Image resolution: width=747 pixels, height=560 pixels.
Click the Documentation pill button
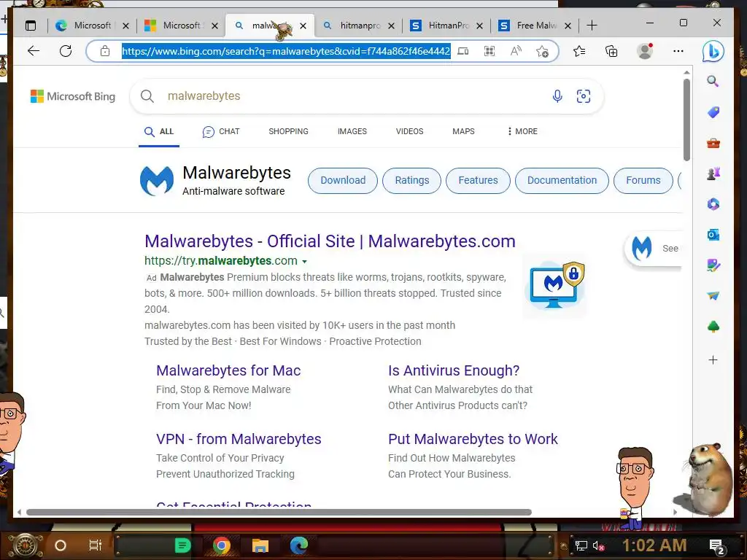point(562,181)
